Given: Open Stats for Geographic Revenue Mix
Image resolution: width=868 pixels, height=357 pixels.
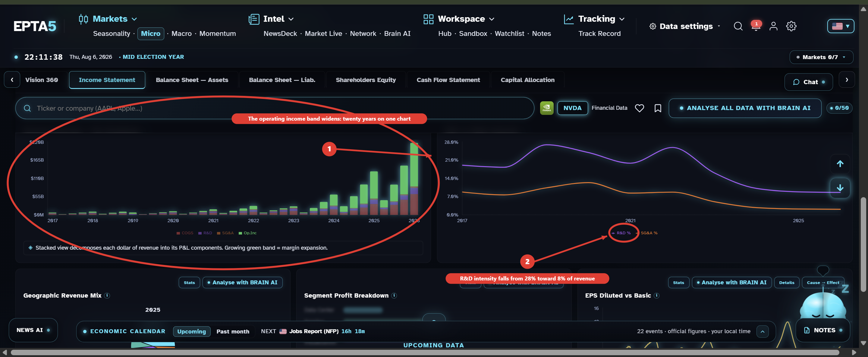Looking at the screenshot, I should (189, 283).
